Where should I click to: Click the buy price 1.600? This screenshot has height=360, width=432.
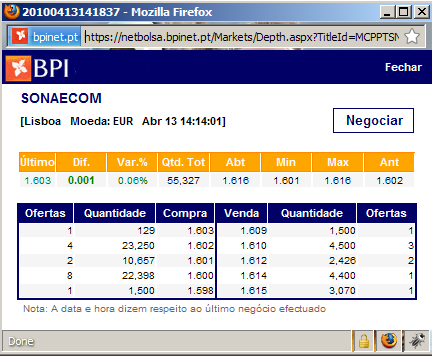pyautogui.click(x=200, y=276)
